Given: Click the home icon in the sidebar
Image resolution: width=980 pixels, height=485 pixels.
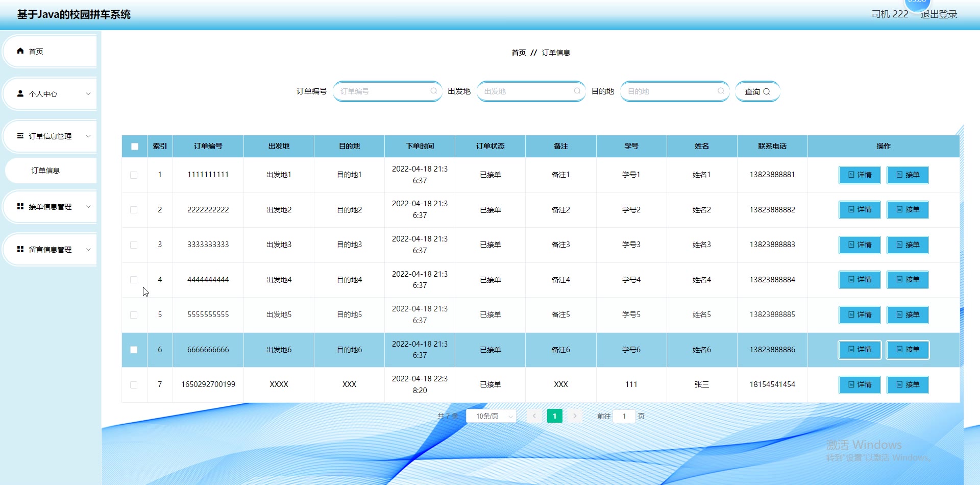Looking at the screenshot, I should tap(20, 51).
